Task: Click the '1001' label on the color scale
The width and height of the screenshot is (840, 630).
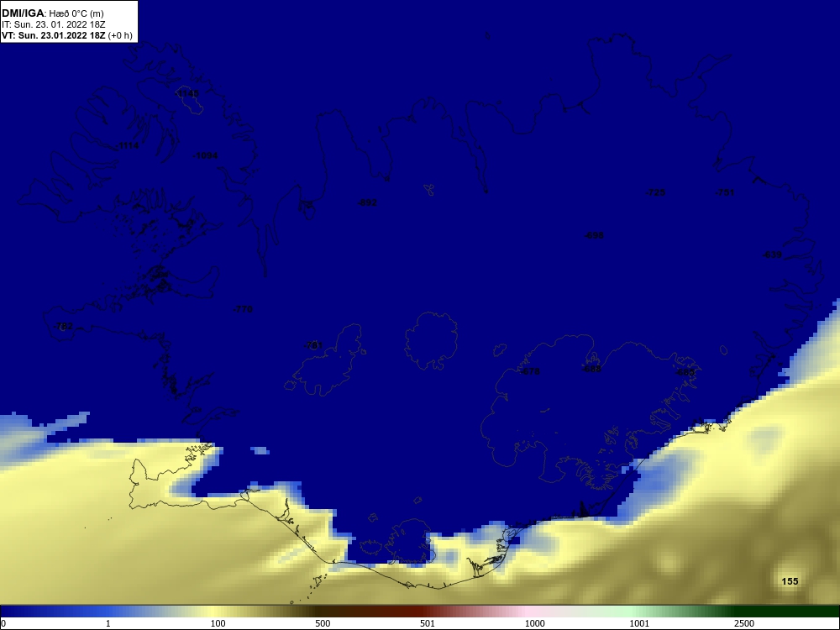Action: [x=639, y=623]
